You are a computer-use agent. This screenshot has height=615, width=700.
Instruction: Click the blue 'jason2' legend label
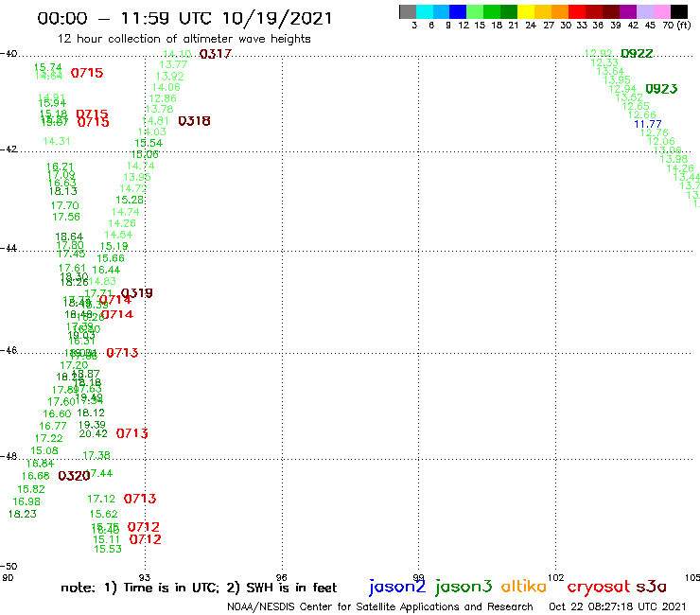click(397, 587)
